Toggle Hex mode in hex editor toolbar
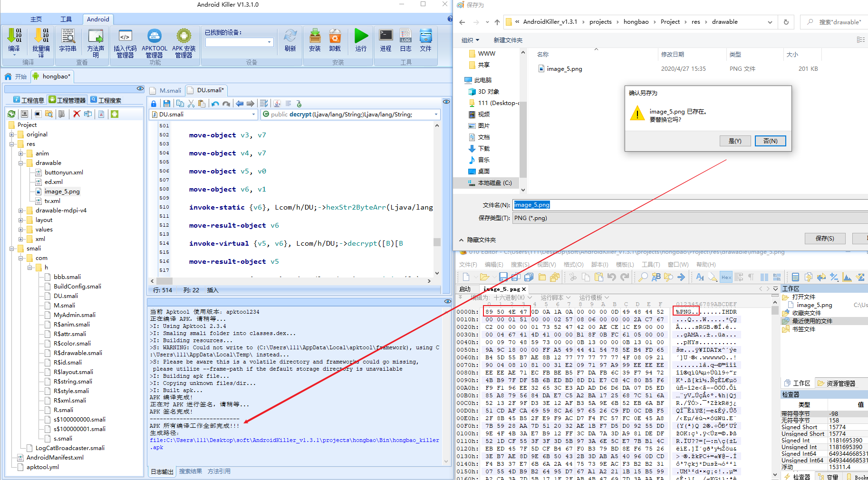 click(x=726, y=277)
